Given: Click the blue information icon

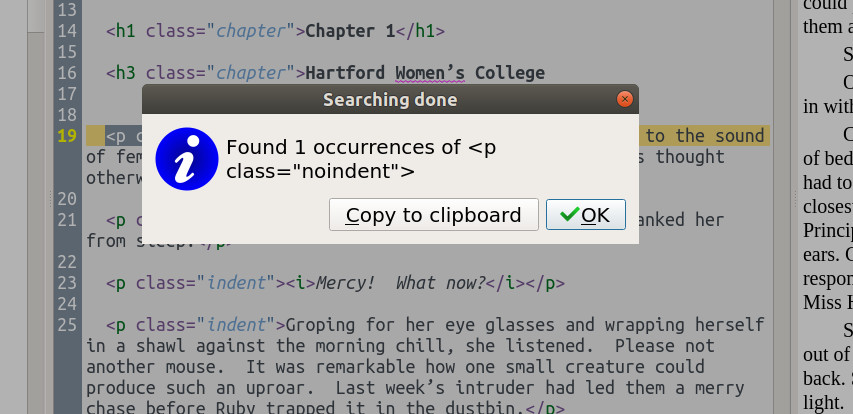Looking at the screenshot, I should click(186, 159).
